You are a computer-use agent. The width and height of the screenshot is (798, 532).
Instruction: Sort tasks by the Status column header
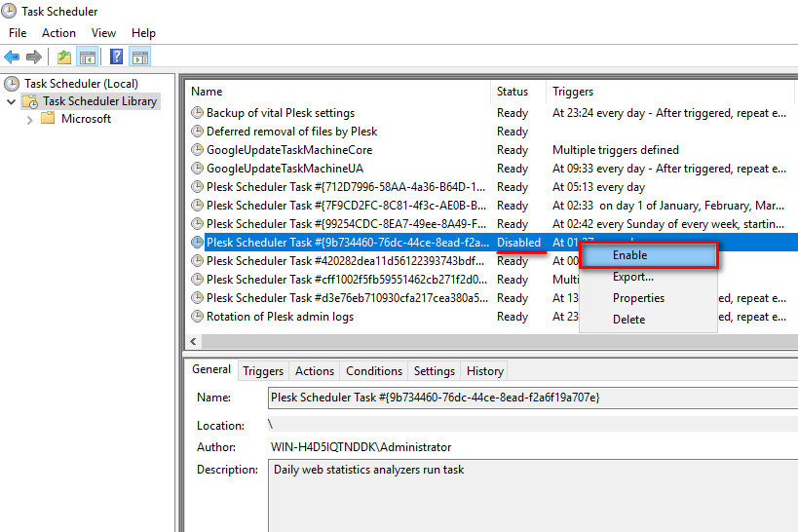(513, 92)
